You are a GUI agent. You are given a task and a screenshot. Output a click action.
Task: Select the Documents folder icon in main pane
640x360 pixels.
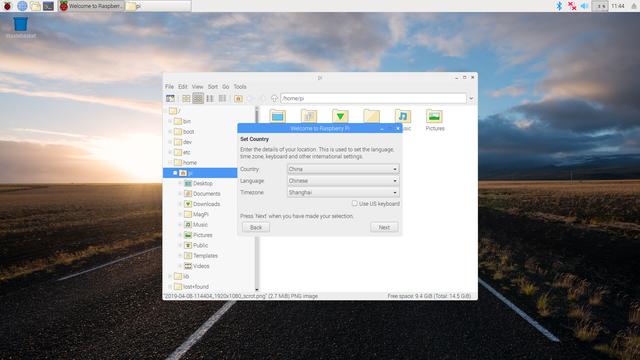pos(309,117)
